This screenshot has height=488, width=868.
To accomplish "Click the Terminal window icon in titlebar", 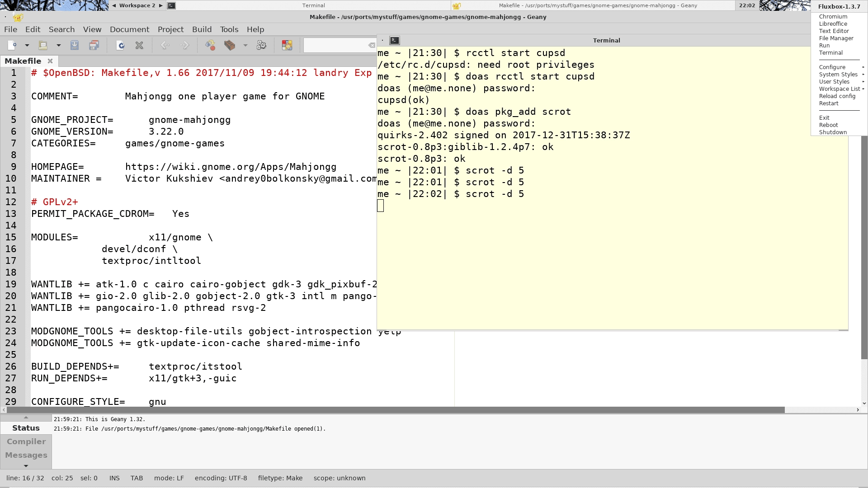I will coord(395,40).
